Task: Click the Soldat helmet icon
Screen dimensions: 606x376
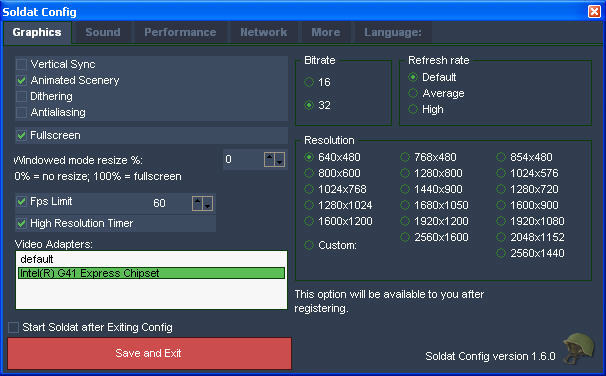Action: point(578,349)
